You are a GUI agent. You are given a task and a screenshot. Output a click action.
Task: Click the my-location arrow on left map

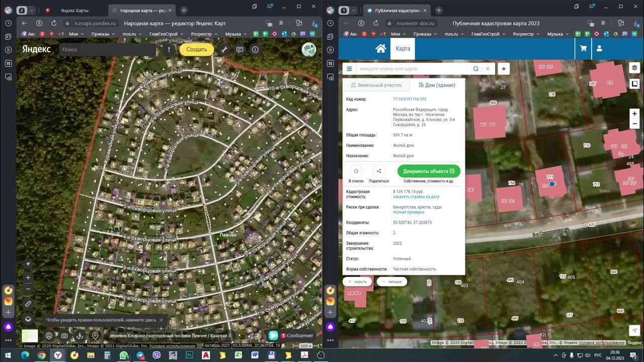pyautogui.click(x=28, y=264)
